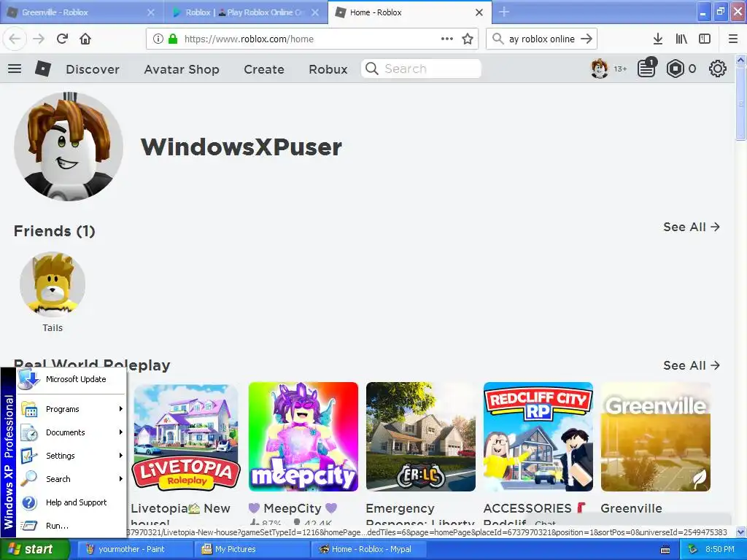This screenshot has width=747, height=560.
Task: Click the Help and Support question icon
Action: [x=29, y=502]
